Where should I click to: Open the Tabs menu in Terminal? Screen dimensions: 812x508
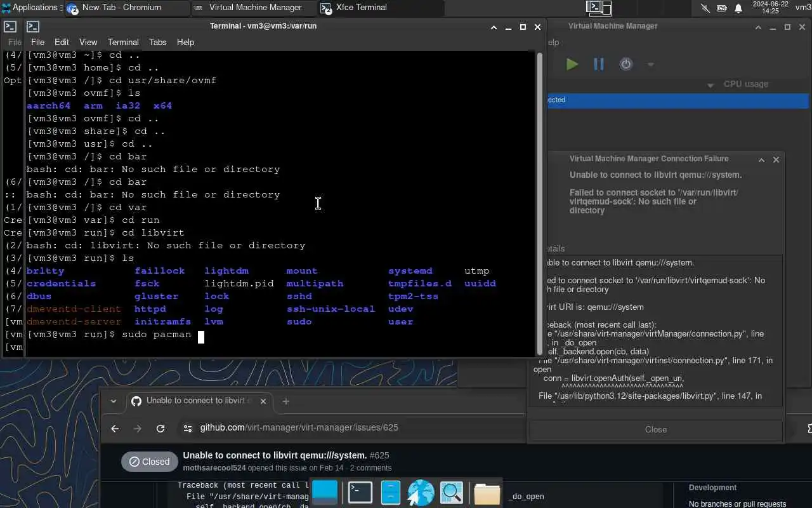[x=157, y=42]
